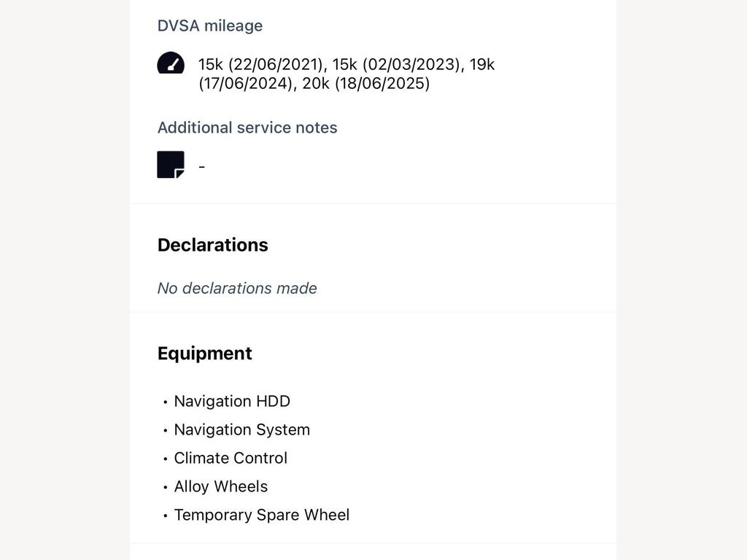Click the Declarations heading
The width and height of the screenshot is (747, 560).
pos(213,245)
